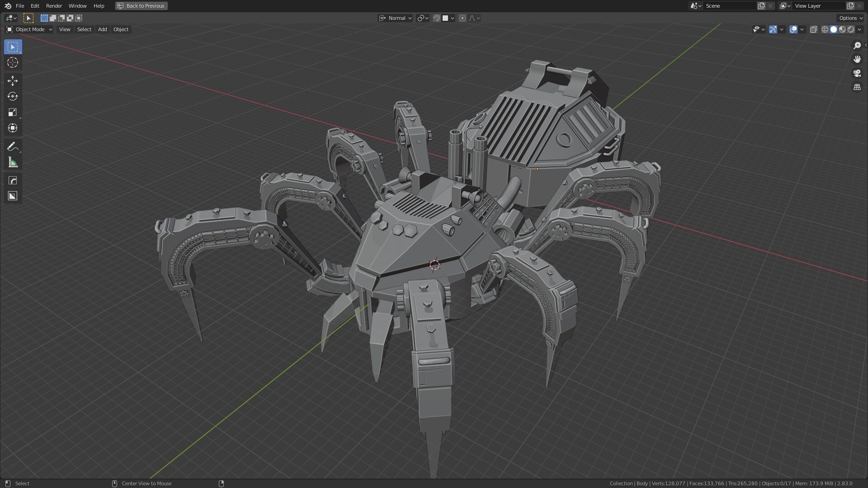
Task: Click the proportional editing falloff curve swatch
Action: pos(472,18)
